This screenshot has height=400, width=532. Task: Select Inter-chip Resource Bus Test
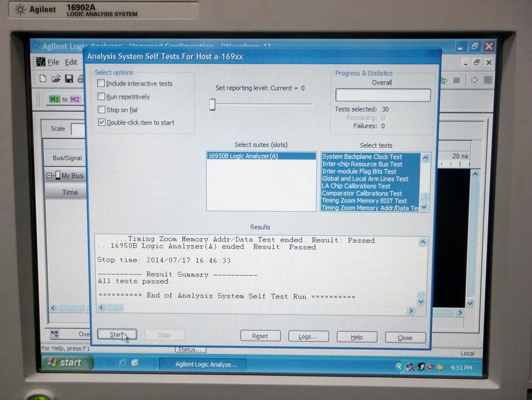[371, 164]
